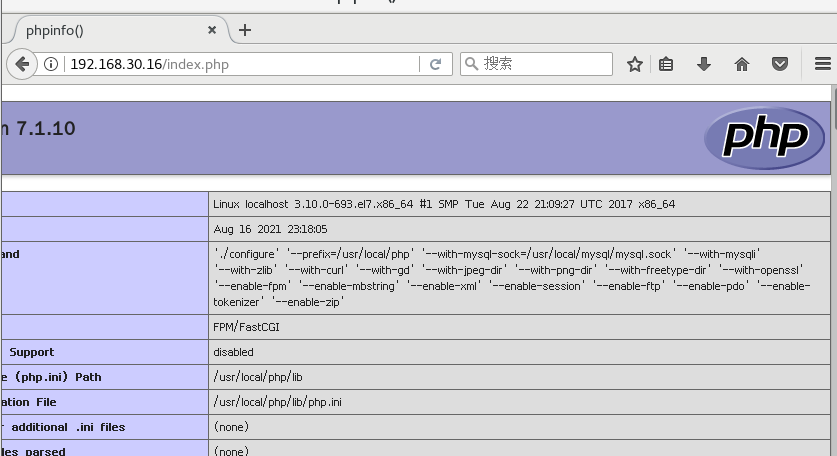
Task: Click the 'Support' label cell
Action: click(x=105, y=352)
